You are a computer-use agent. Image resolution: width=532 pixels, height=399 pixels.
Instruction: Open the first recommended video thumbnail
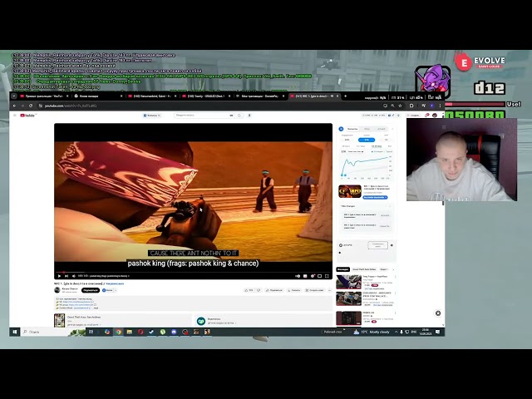click(x=349, y=282)
